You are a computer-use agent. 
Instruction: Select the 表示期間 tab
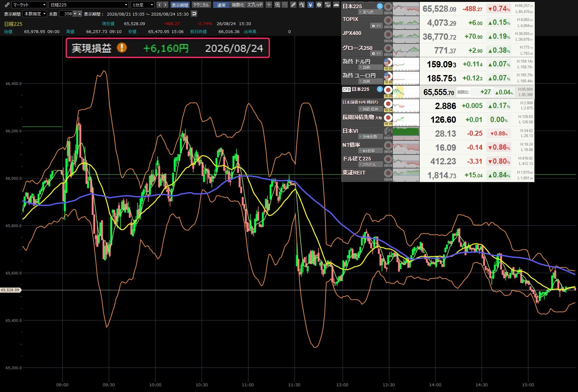180,5
